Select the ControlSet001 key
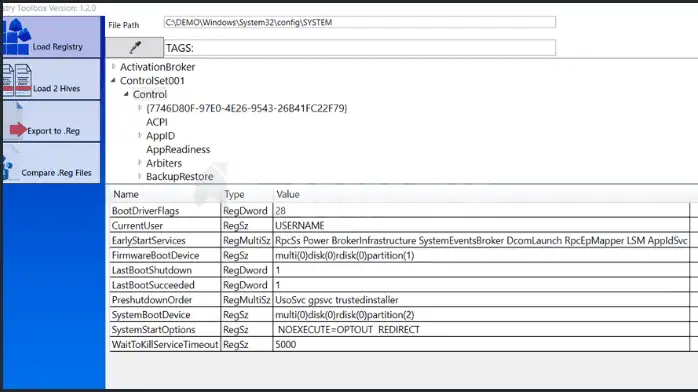Screen dimensions: 698x392 point(152,81)
